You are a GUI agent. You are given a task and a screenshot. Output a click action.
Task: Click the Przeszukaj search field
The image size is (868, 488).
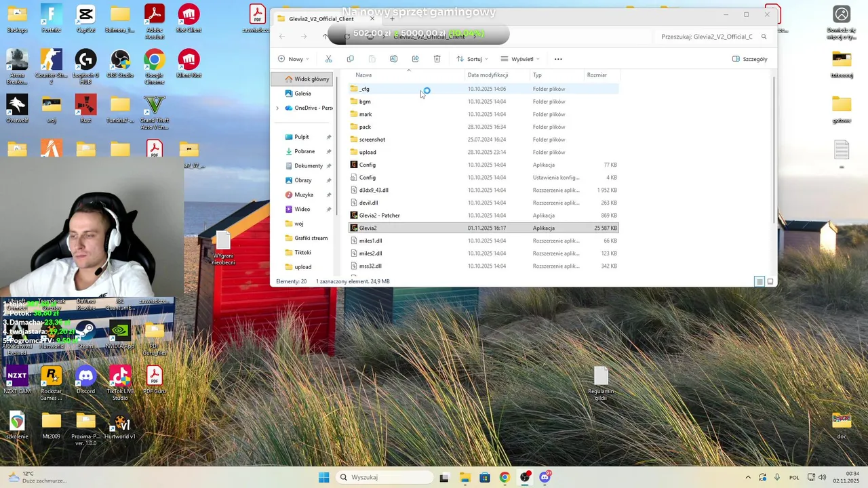tap(707, 37)
